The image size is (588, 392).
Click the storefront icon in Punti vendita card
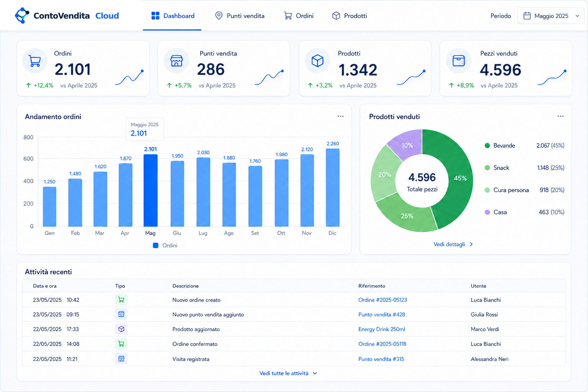coord(176,61)
